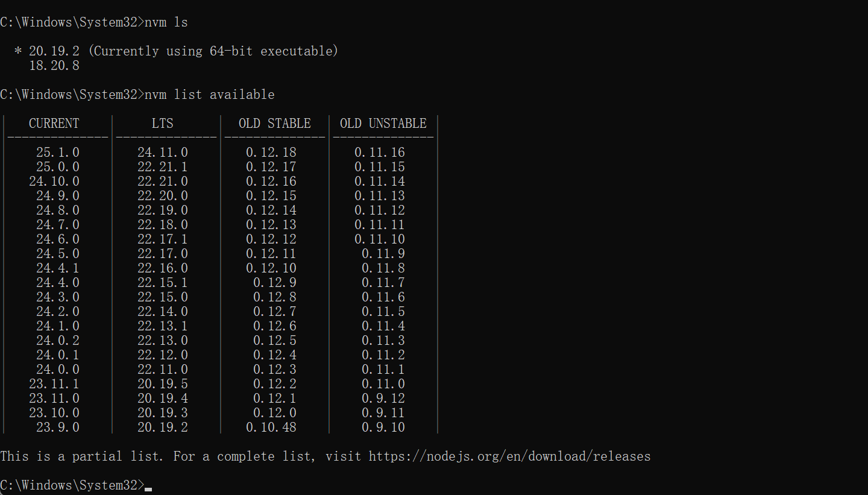This screenshot has height=495, width=868.
Task: Select old unstable version 0.11.10
Action: [380, 239]
